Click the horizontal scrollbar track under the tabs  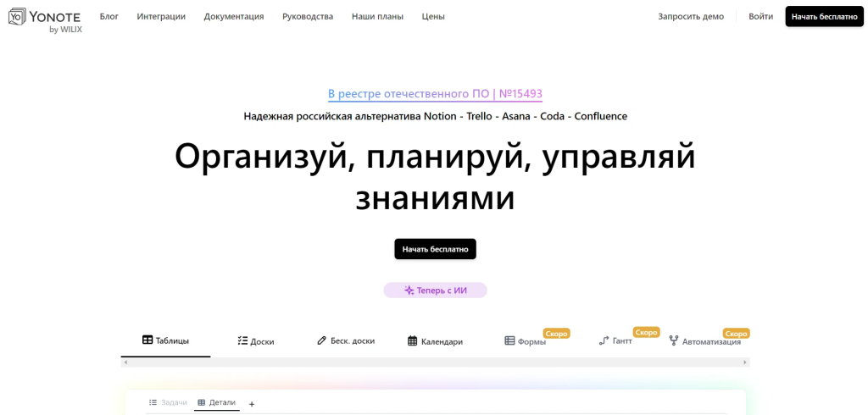tap(435, 362)
